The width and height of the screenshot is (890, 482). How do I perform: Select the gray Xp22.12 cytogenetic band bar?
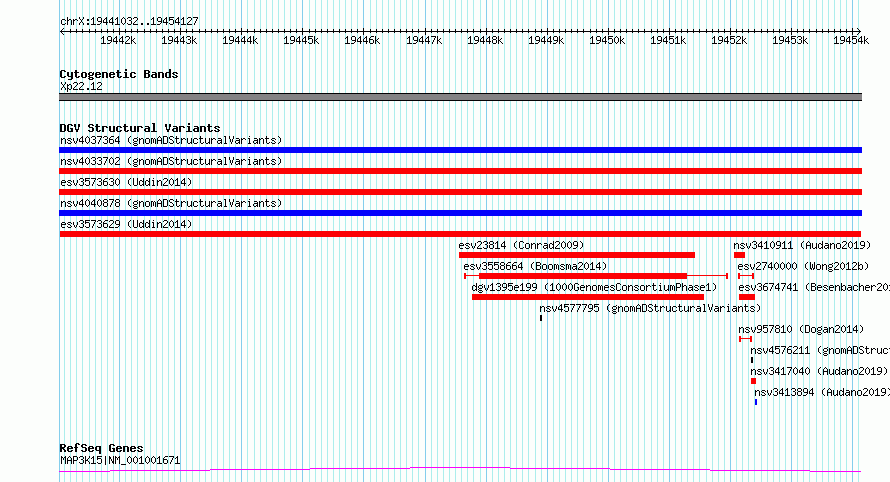coord(460,97)
